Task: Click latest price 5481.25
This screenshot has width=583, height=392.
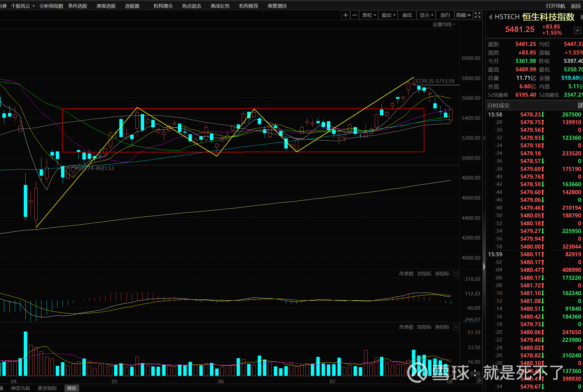Action: [520, 29]
